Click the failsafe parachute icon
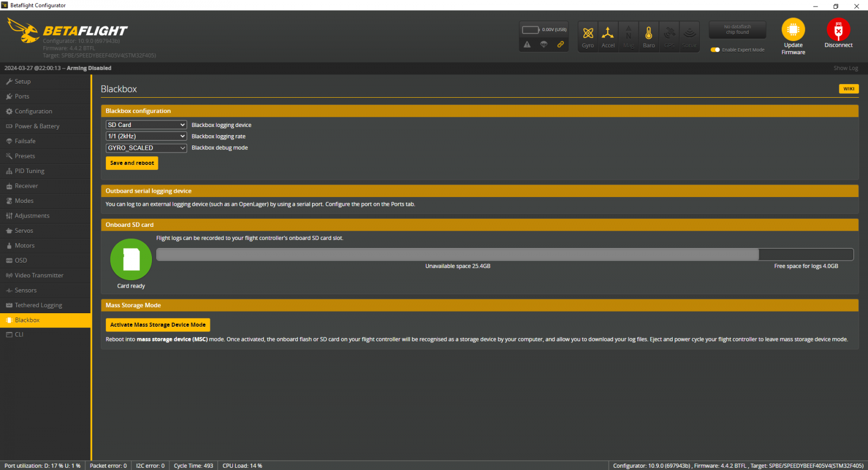Viewport: 868px width, 470px height. (544, 45)
